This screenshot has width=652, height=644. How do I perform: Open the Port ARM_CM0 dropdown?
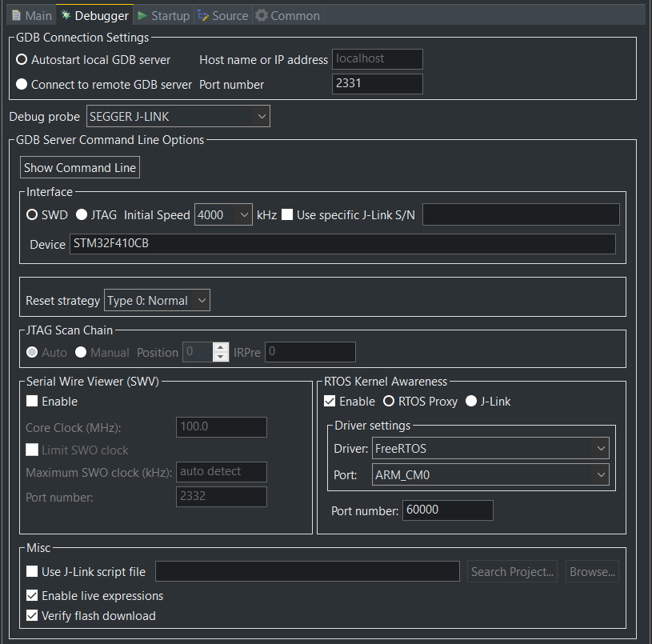pyautogui.click(x=490, y=474)
